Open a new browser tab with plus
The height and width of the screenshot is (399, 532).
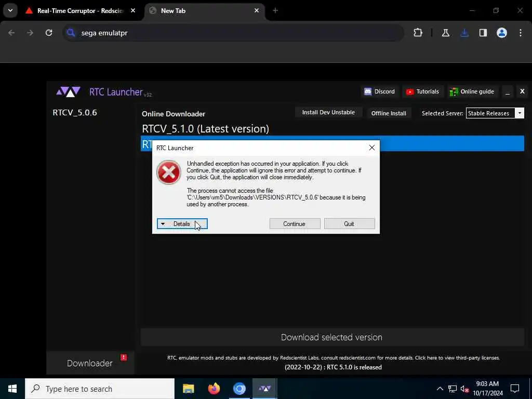275,10
